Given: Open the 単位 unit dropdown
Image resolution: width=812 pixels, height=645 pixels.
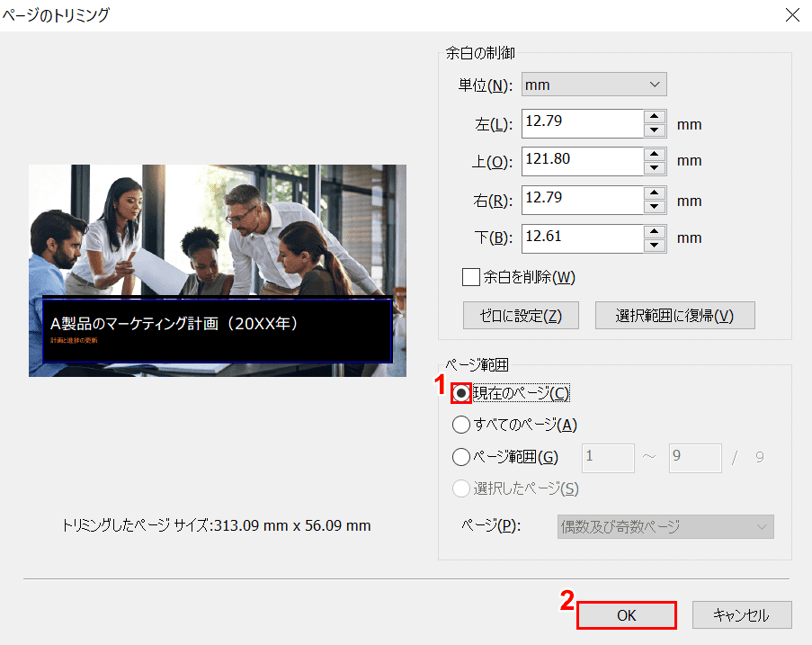Looking at the screenshot, I should tap(593, 85).
